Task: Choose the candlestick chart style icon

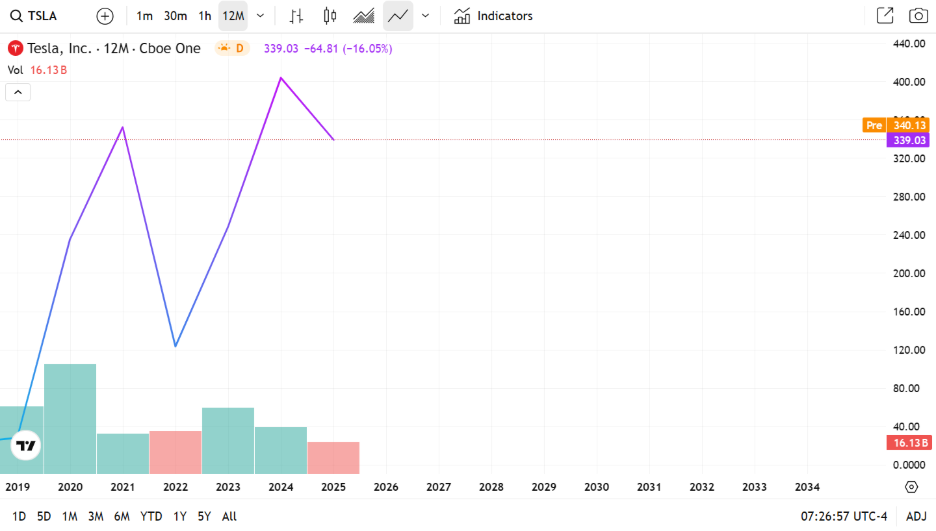Action: pos(330,16)
